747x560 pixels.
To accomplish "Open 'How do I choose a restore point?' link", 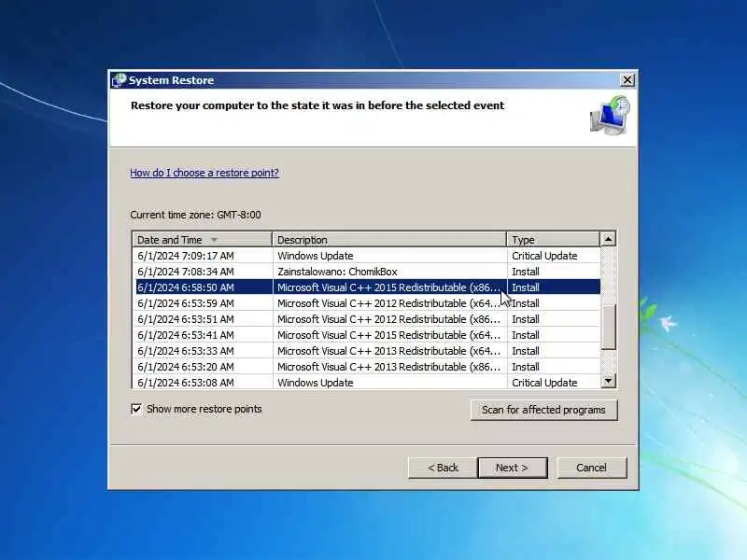I will 204,173.
